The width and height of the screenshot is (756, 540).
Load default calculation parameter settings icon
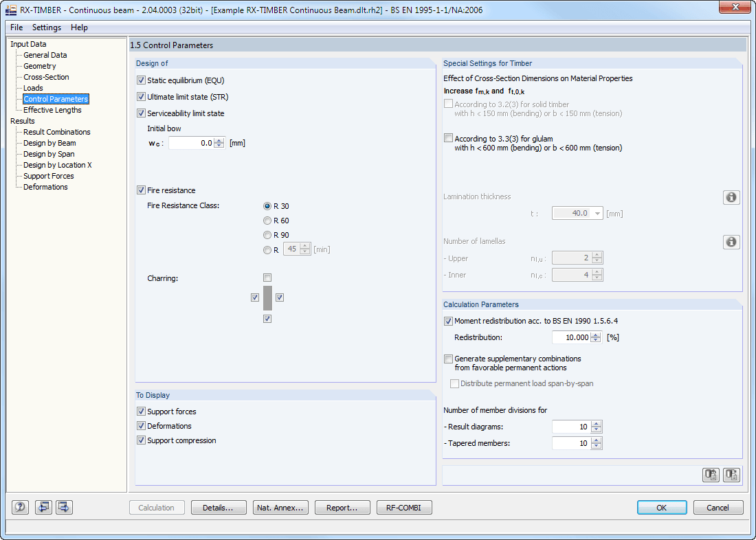tap(711, 474)
